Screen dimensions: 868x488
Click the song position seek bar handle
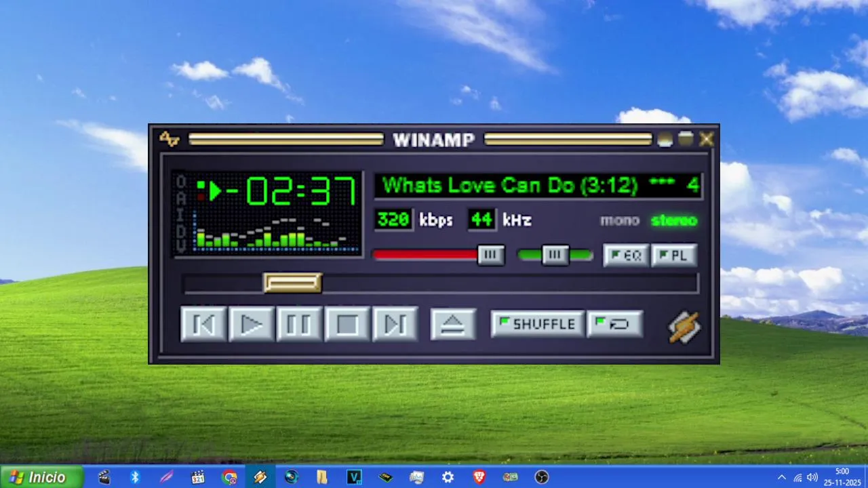click(292, 283)
